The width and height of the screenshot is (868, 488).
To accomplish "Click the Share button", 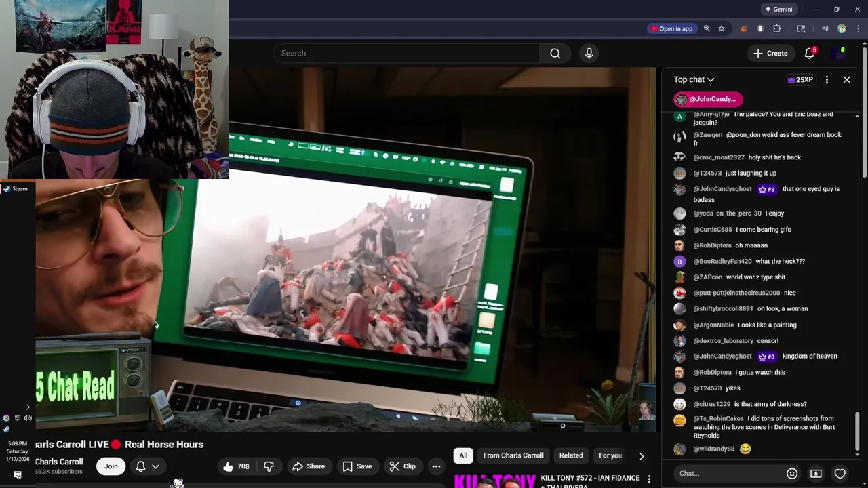I will click(x=309, y=466).
